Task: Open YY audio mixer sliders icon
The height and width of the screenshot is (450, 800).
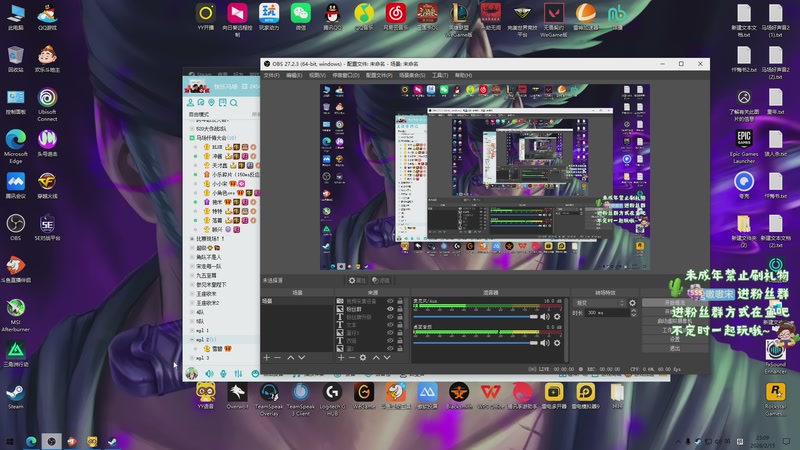Action: pos(238,374)
